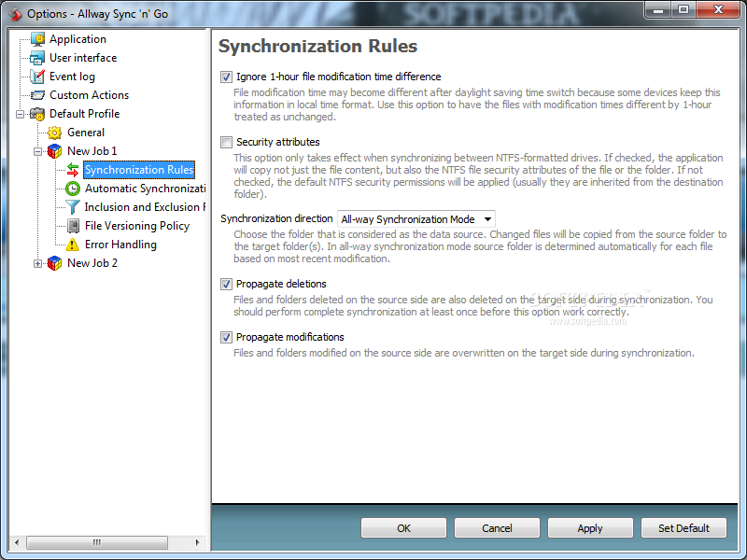The height and width of the screenshot is (560, 747).
Task: Select the Default Profile tree item
Action: [84, 114]
